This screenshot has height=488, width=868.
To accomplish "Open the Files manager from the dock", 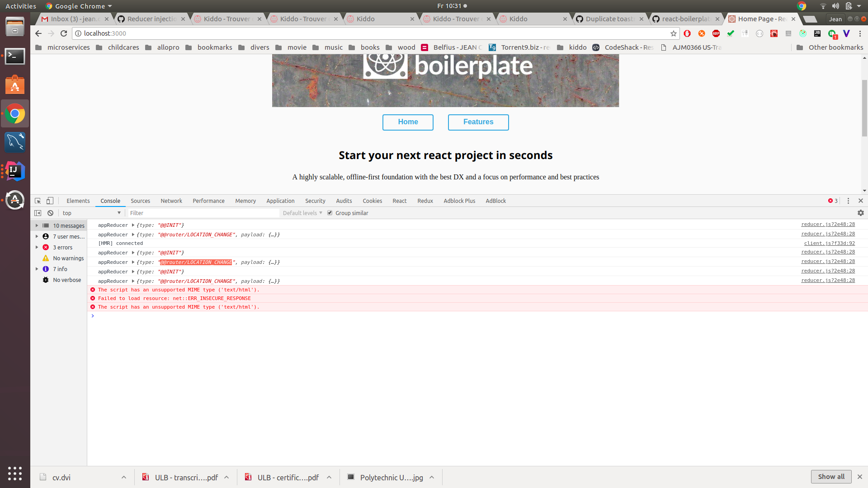I will point(15,27).
